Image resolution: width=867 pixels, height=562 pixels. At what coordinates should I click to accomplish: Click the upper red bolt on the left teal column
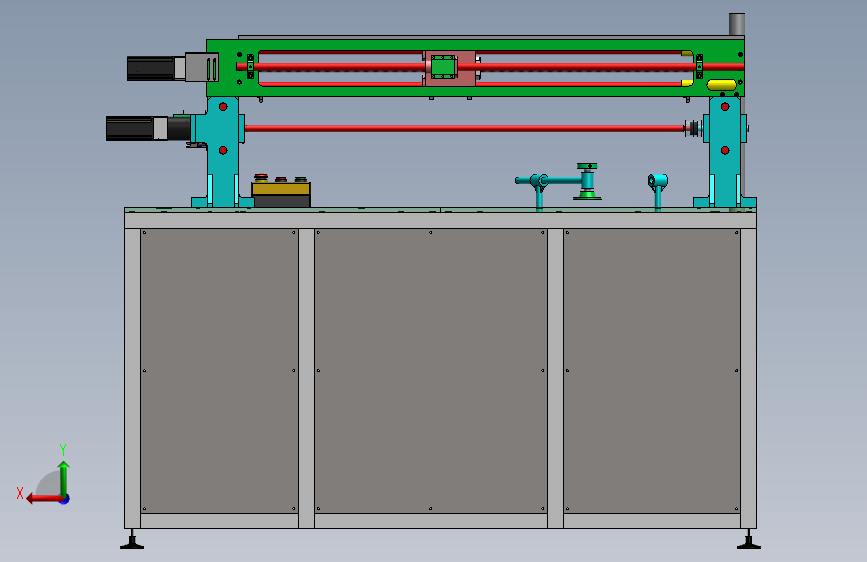[x=223, y=106]
